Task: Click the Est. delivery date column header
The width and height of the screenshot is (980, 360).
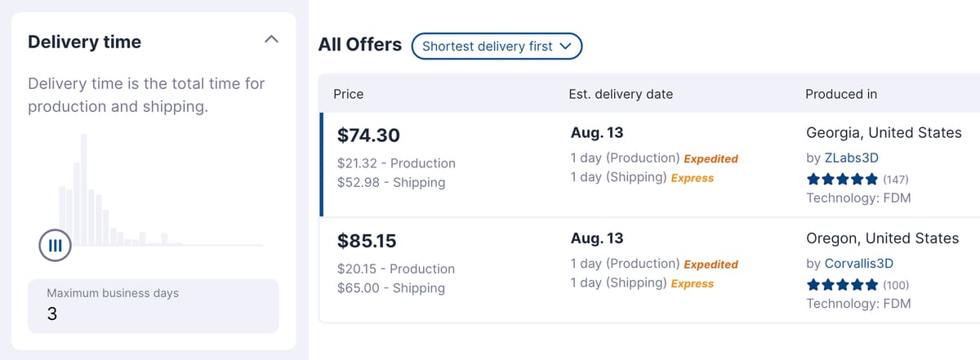Action: point(621,94)
